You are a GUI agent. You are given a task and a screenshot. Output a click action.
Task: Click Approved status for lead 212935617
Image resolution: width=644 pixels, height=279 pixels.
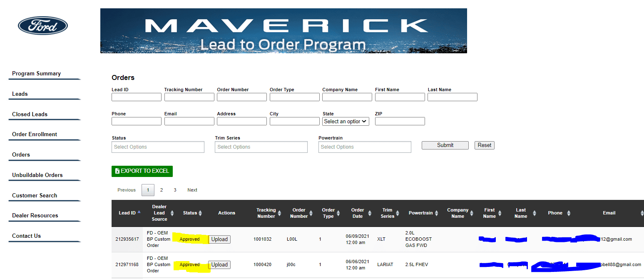(x=189, y=239)
